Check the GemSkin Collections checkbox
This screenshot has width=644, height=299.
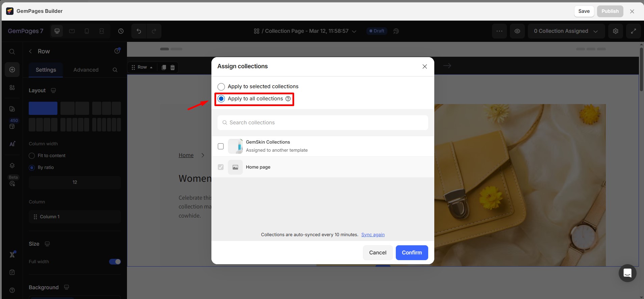[x=221, y=146]
